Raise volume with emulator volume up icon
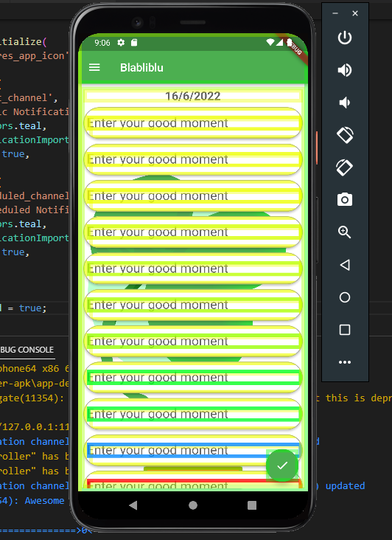The width and height of the screenshot is (392, 540). [345, 70]
